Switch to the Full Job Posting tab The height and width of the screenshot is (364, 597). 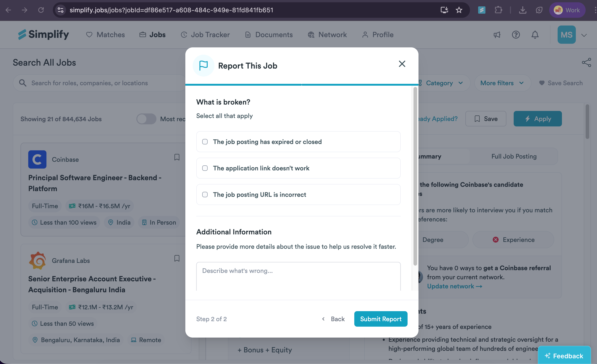(514, 156)
